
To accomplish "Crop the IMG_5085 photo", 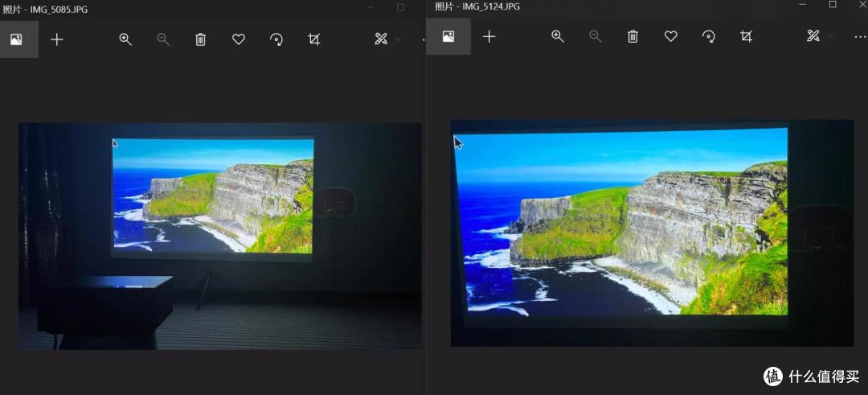I will (314, 39).
